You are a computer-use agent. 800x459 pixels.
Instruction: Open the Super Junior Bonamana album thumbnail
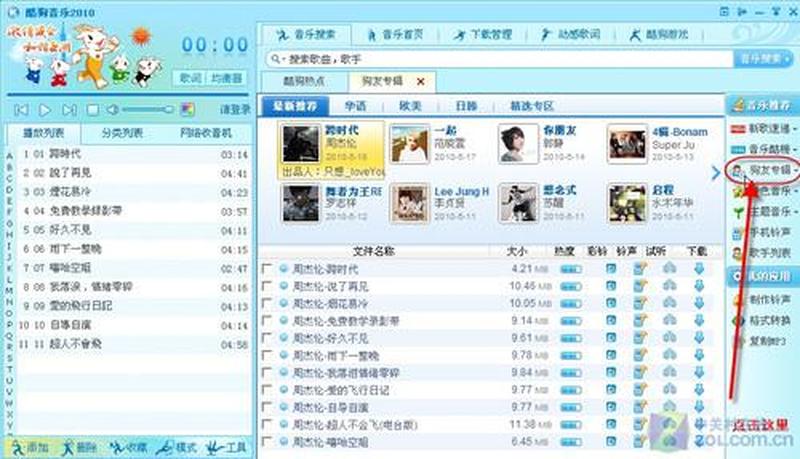click(x=627, y=144)
